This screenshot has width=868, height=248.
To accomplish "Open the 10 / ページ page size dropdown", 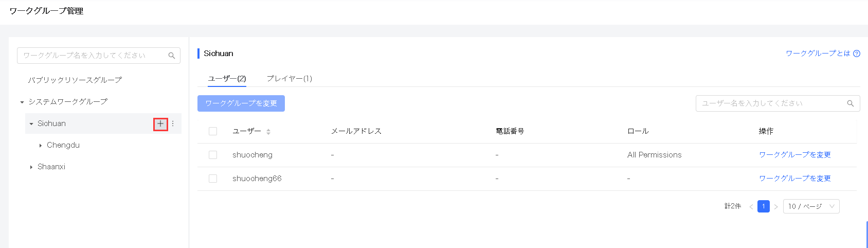I will coord(811,206).
